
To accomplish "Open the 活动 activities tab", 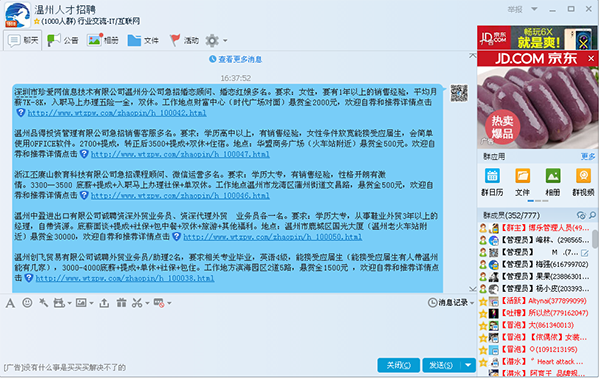I will pyautogui.click(x=184, y=40).
